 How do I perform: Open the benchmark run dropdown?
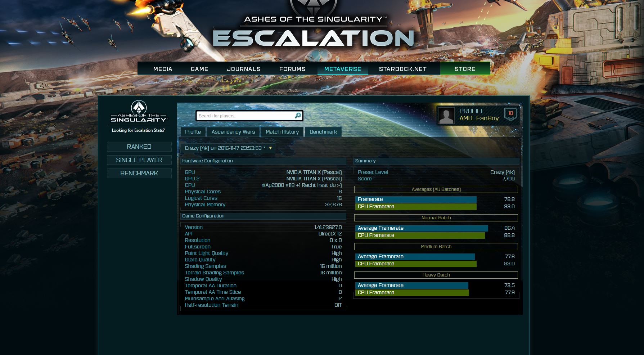228,148
